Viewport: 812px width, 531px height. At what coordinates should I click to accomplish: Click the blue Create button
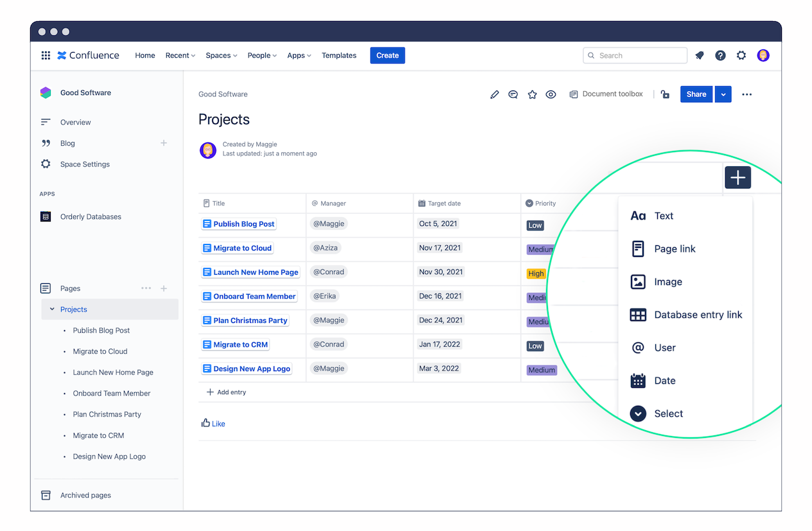tap(387, 55)
